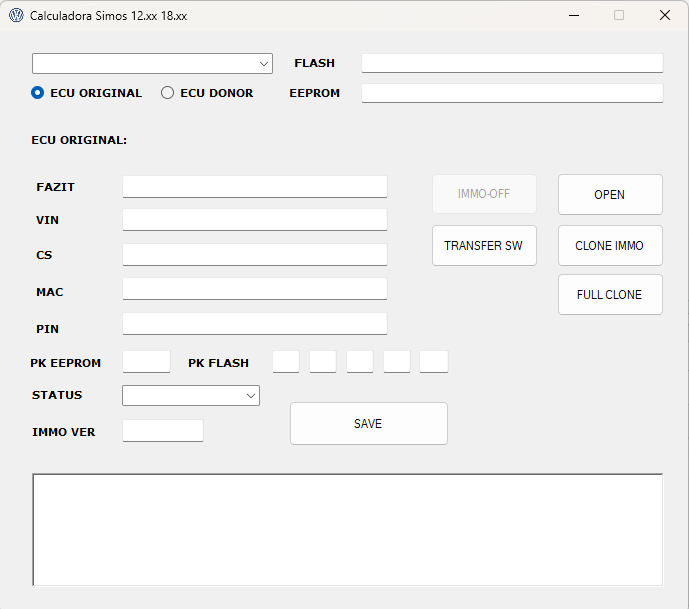
Task: Expand the top-left ECU type dropdown
Action: 152,64
